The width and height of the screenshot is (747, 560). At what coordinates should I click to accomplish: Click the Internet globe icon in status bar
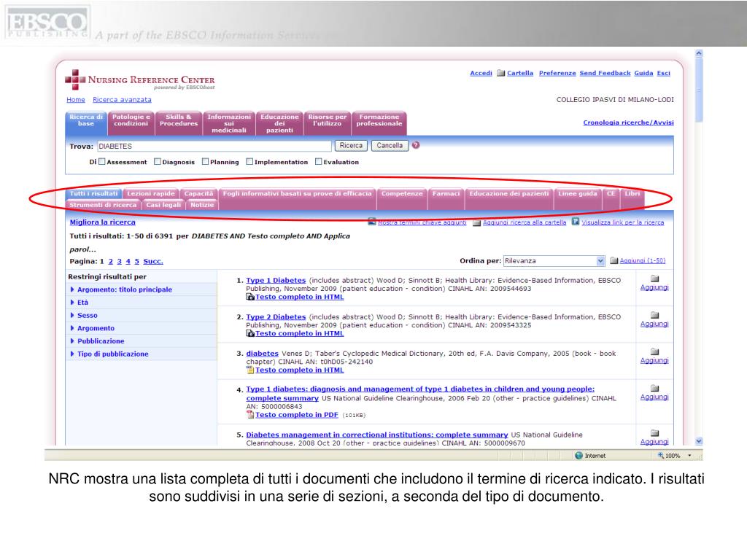(x=578, y=456)
